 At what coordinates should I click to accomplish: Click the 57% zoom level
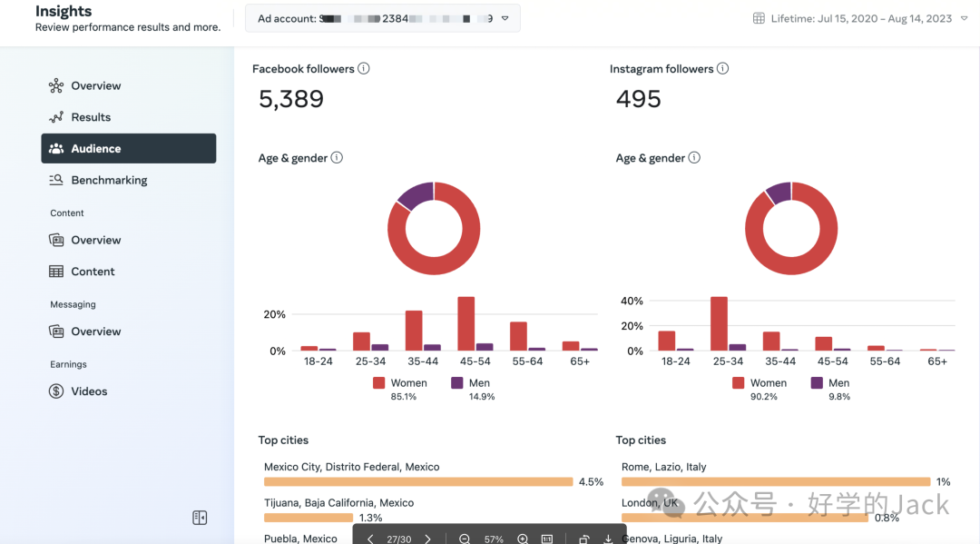[494, 539]
